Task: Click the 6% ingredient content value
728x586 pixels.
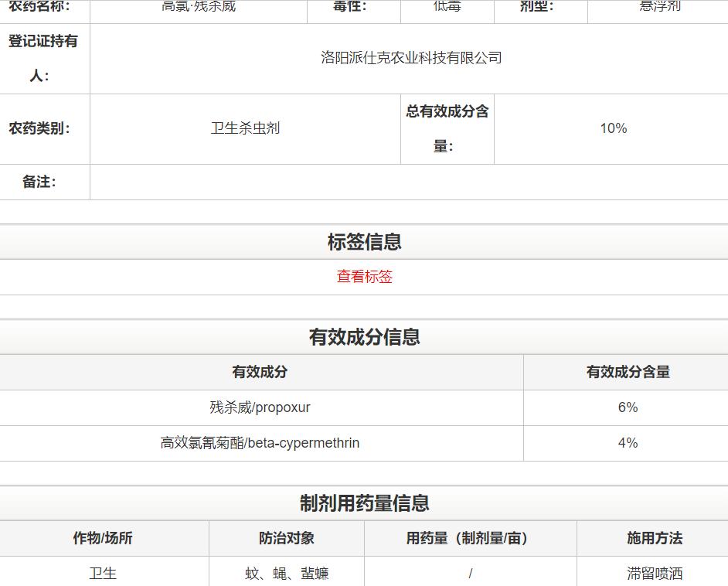Action: [x=625, y=407]
